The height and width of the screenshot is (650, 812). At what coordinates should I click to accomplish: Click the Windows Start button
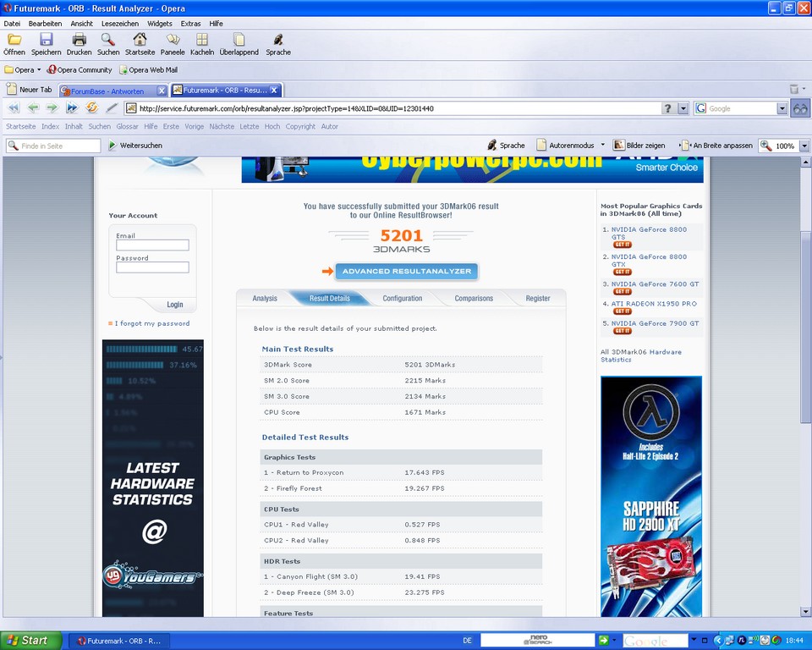pos(30,640)
